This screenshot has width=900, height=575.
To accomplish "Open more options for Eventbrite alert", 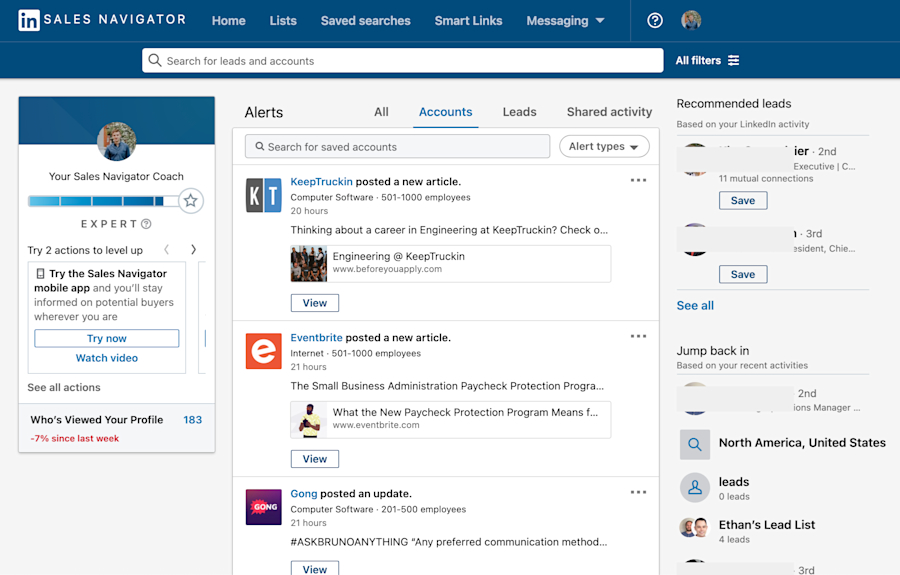I will (638, 336).
